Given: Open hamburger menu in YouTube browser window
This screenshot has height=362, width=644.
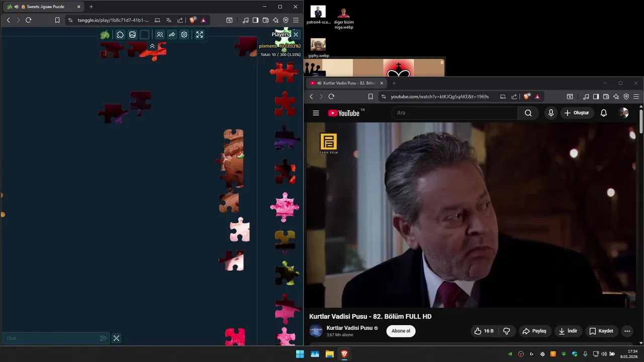Looking at the screenshot, I should coord(636,97).
